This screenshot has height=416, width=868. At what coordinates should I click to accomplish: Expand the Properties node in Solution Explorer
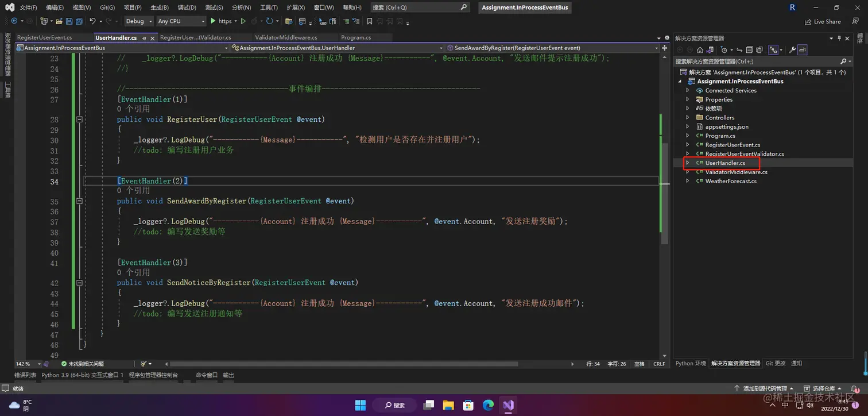[688, 99]
